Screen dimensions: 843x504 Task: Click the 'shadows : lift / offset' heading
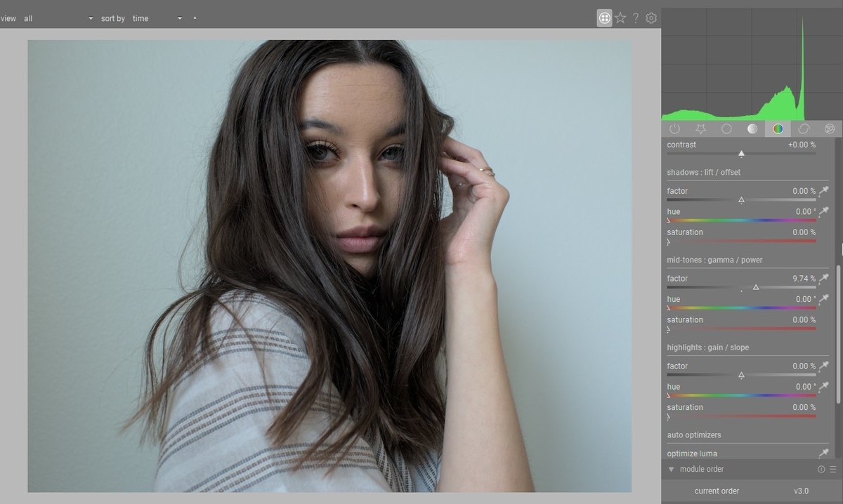click(x=704, y=172)
